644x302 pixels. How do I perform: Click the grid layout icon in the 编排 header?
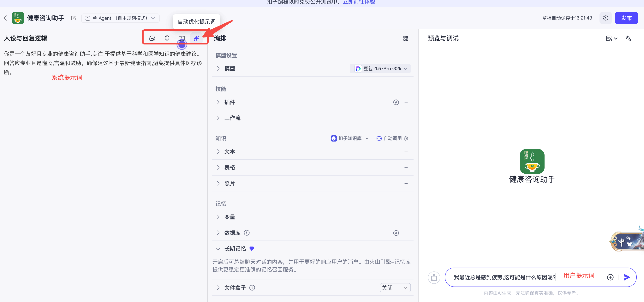[x=406, y=38]
